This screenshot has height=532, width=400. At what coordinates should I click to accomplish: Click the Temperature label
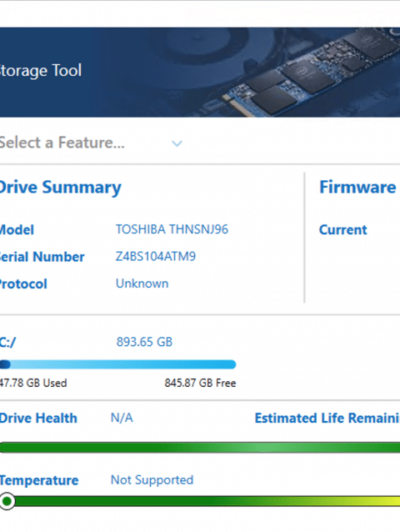39,480
